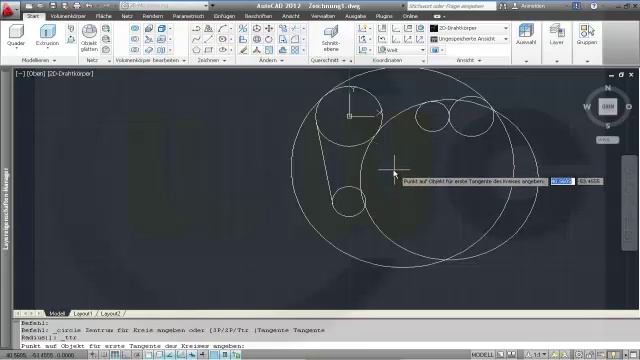Toggle Grid display in status bar

click(115, 355)
